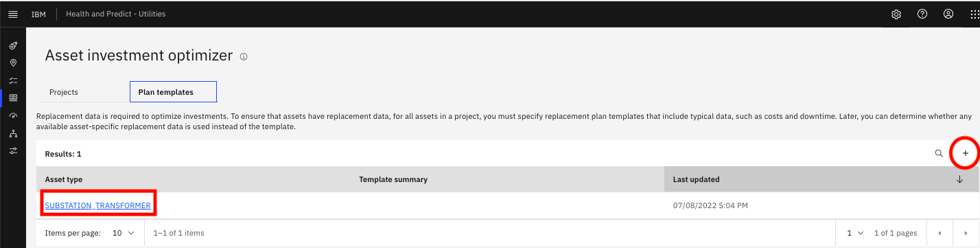Open the help question-mark icon

tap(922, 14)
